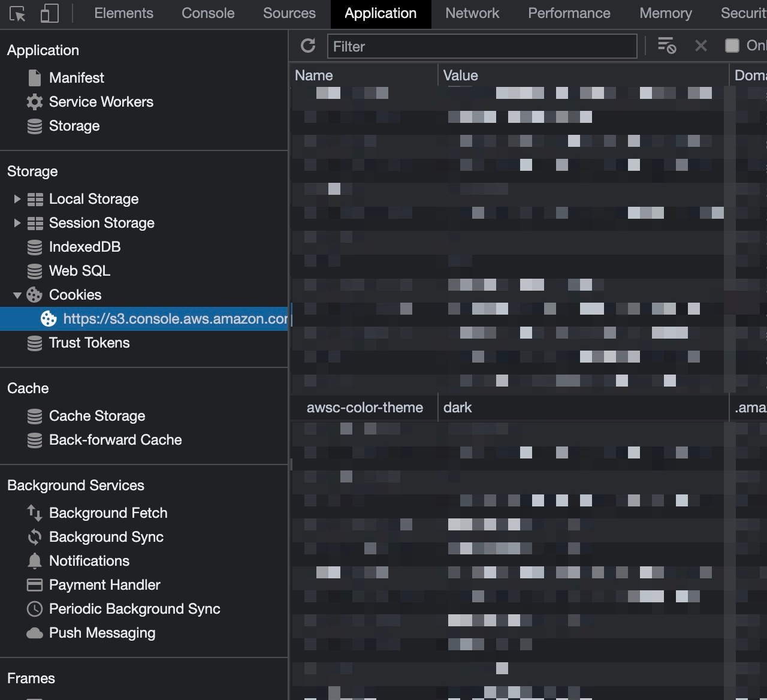The height and width of the screenshot is (700, 767).
Task: Click the Trust Tokens database icon
Action: (x=35, y=343)
